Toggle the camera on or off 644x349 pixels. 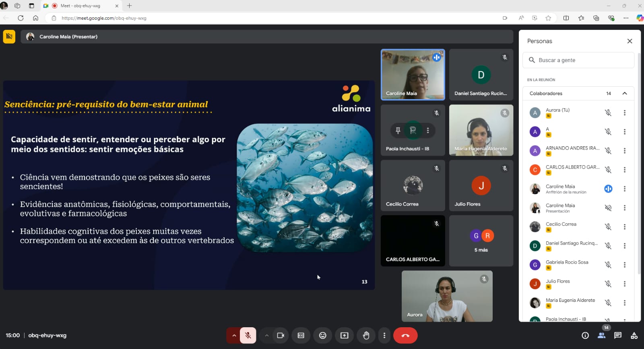(281, 335)
